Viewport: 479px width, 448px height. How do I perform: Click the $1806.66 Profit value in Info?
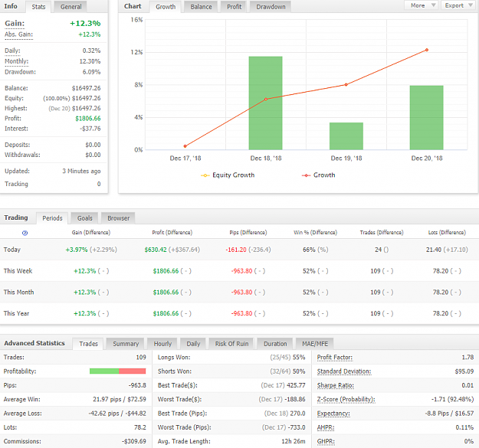(x=88, y=119)
